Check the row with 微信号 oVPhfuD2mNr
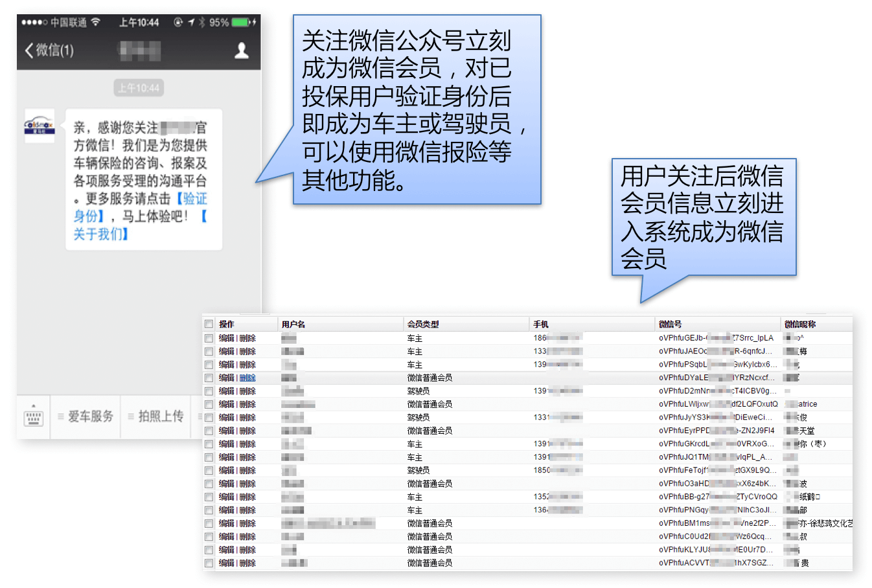The width and height of the screenshot is (872, 588). [209, 391]
